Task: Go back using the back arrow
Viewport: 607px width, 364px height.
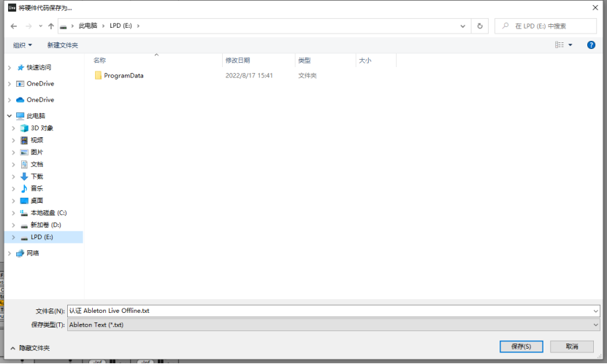Action: click(14, 26)
